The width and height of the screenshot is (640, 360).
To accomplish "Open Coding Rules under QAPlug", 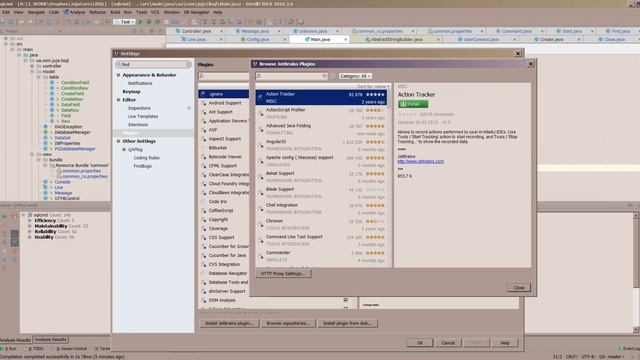I will pos(147,158).
